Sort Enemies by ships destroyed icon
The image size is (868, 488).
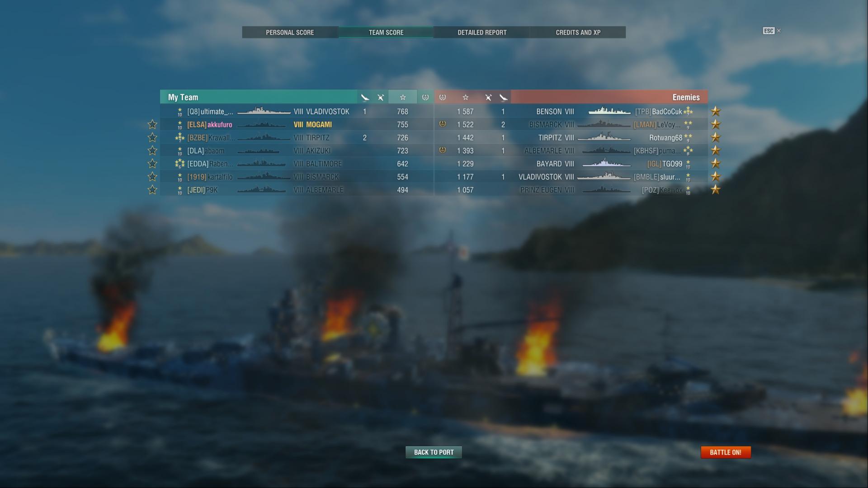coord(503,97)
